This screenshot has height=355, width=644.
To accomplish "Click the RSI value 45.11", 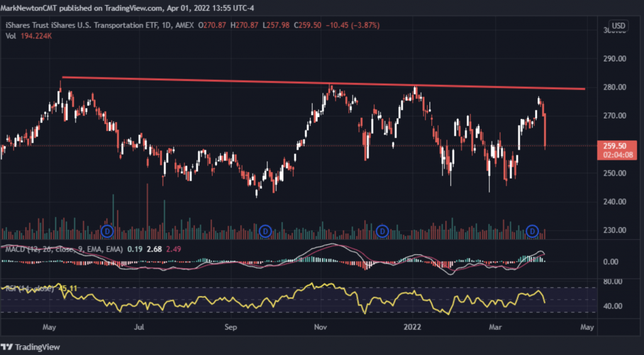I will [x=68, y=288].
